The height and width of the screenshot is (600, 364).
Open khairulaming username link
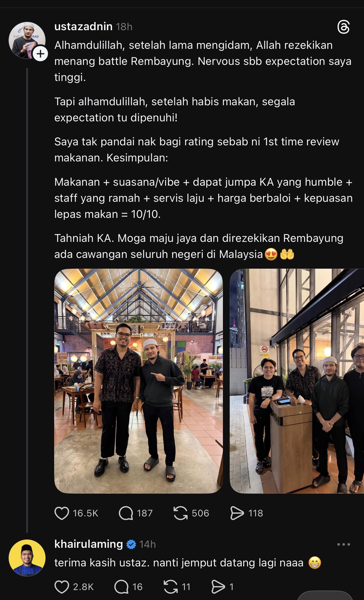click(89, 544)
